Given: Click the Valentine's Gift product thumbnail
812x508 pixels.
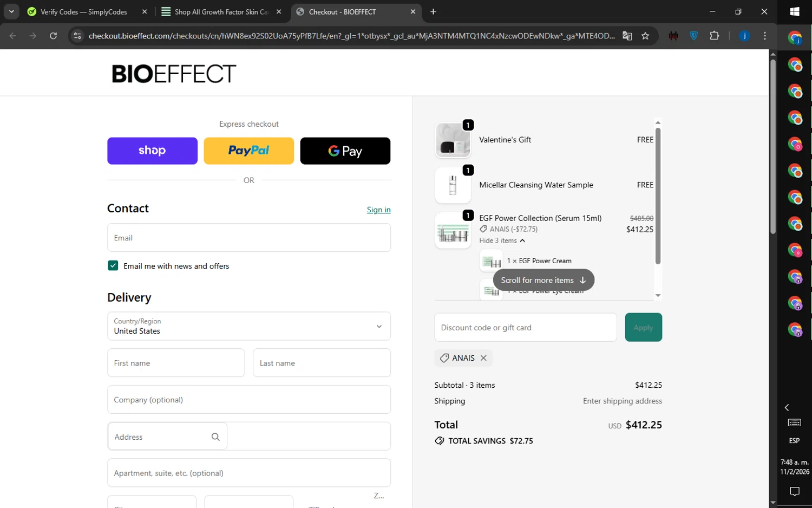Looking at the screenshot, I should [x=453, y=140].
